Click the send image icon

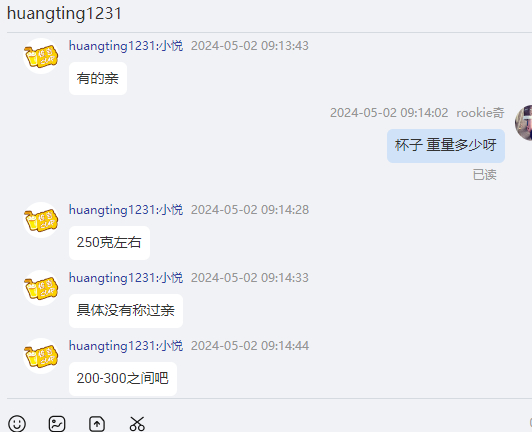click(57, 424)
